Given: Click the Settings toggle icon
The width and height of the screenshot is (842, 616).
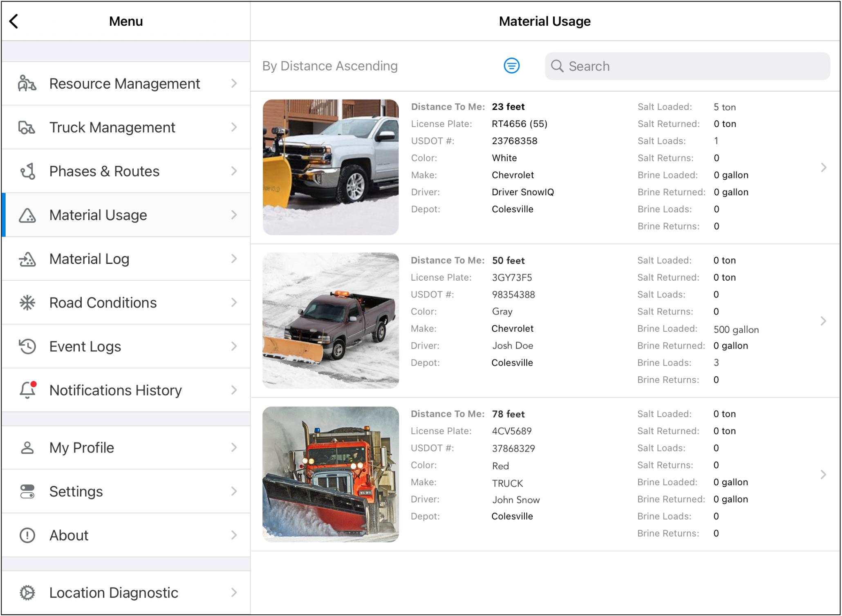Looking at the screenshot, I should [27, 491].
